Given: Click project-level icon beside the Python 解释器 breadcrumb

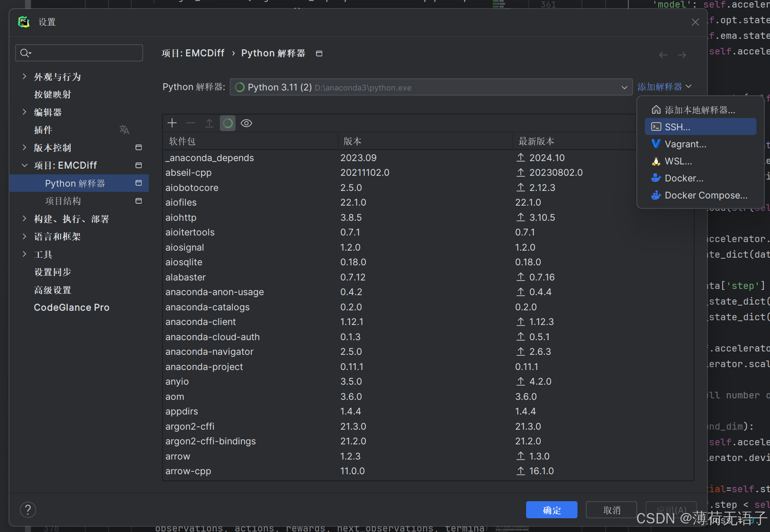Looking at the screenshot, I should pyautogui.click(x=319, y=54).
